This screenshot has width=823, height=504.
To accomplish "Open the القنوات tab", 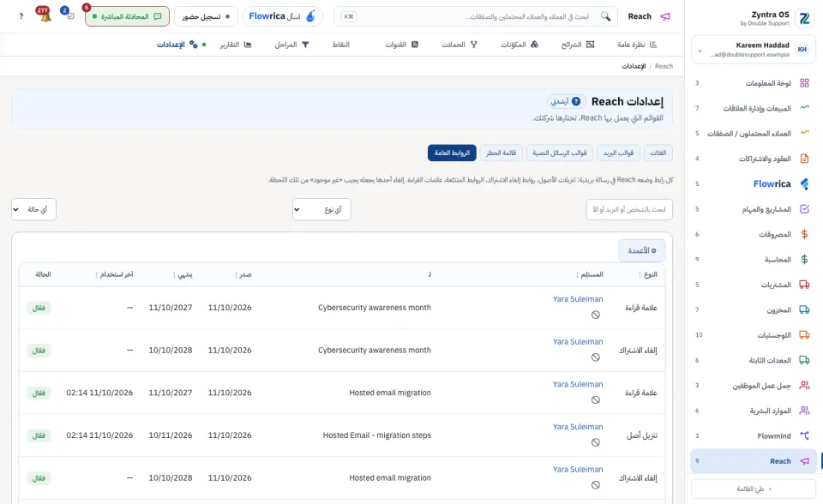I will [x=401, y=45].
